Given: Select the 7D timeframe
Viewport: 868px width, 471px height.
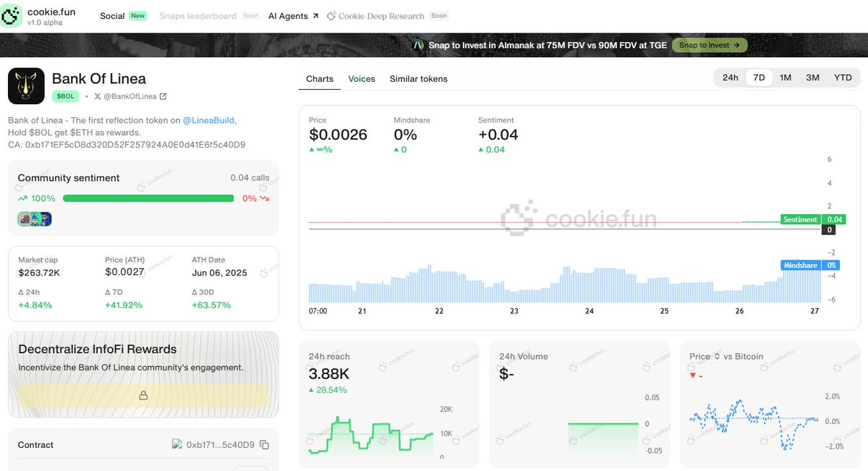Looking at the screenshot, I should (x=759, y=77).
